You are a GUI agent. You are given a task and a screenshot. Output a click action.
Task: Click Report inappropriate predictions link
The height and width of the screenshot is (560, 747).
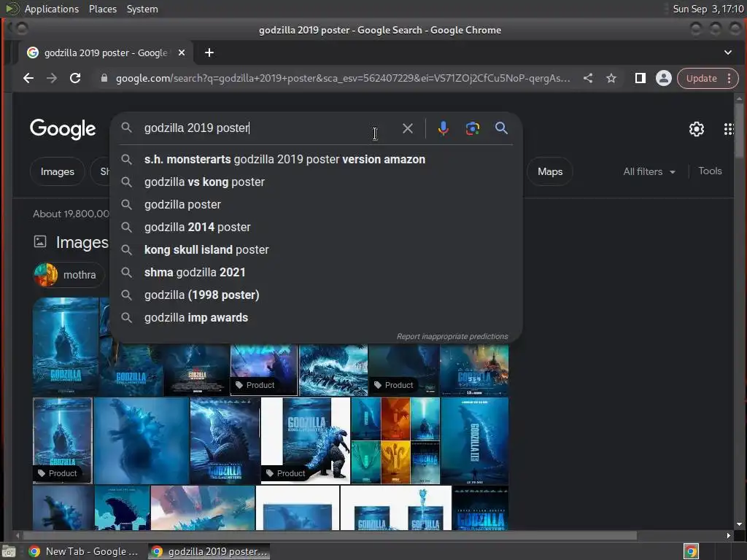(x=452, y=337)
